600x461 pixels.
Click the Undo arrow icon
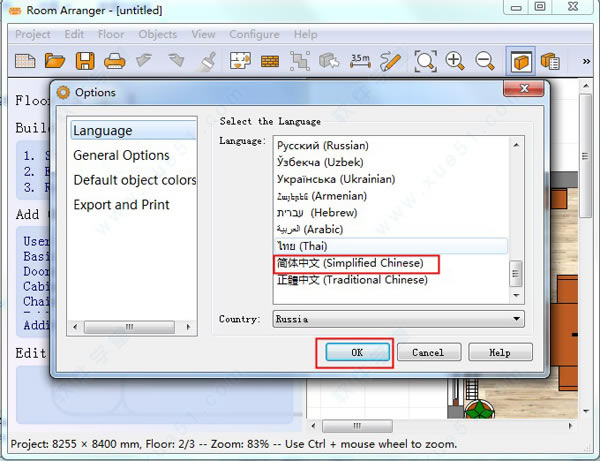click(144, 60)
